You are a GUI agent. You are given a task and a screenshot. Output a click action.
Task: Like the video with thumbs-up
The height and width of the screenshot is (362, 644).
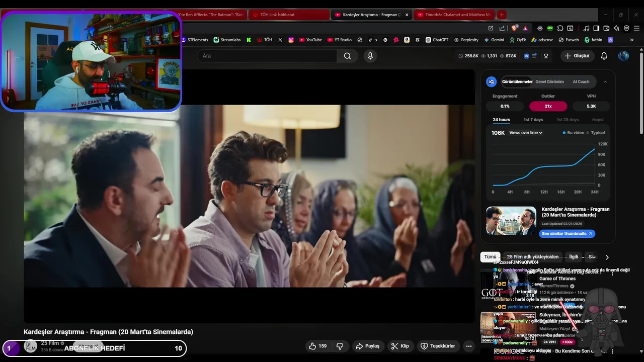click(317, 346)
